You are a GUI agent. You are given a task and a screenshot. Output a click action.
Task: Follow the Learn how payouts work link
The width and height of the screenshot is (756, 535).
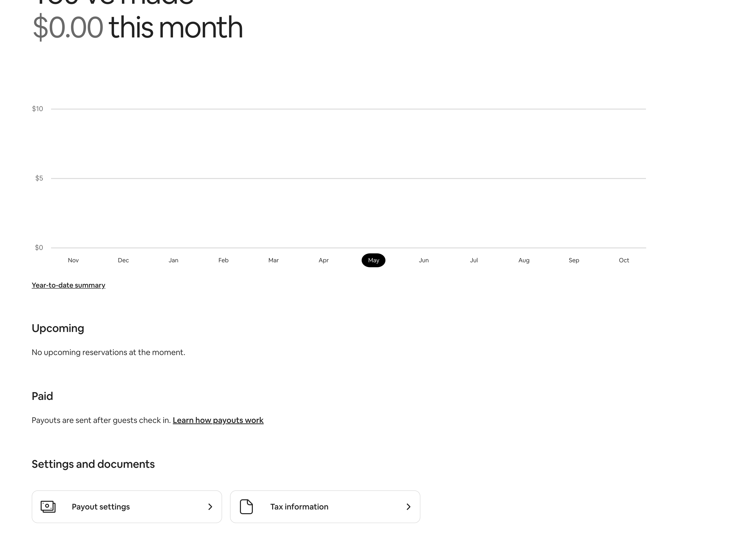[218, 420]
